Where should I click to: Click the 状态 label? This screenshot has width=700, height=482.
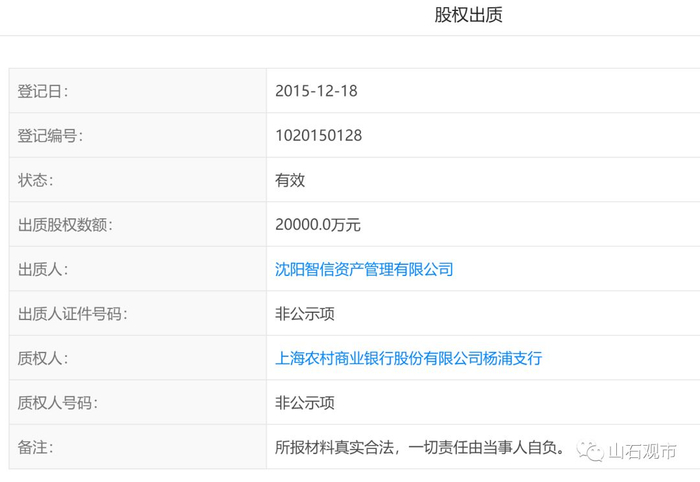point(35,180)
